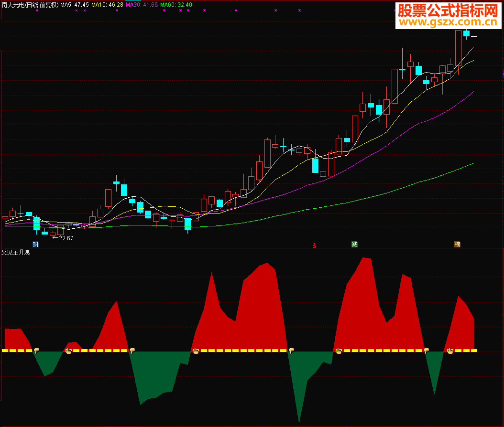Select the MA10: 46.28 indicator label
Image resolution: width=504 pixels, height=427 pixels.
tap(108, 5)
